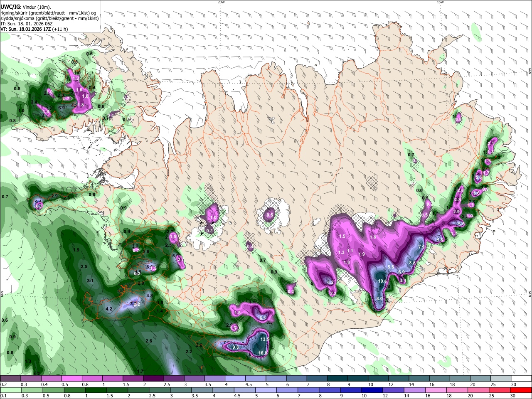Click the '0.1' label in the lower legend row
This screenshot has width=532, height=399.
pos(4,396)
